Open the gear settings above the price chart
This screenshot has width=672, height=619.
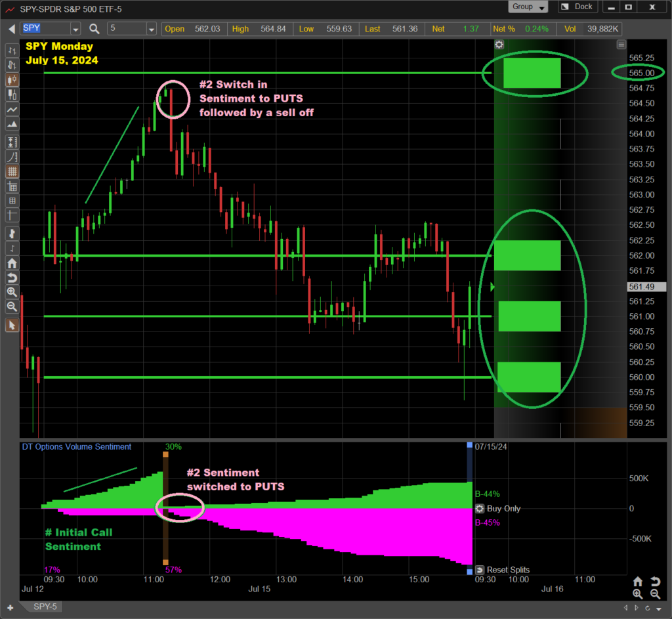tap(499, 45)
